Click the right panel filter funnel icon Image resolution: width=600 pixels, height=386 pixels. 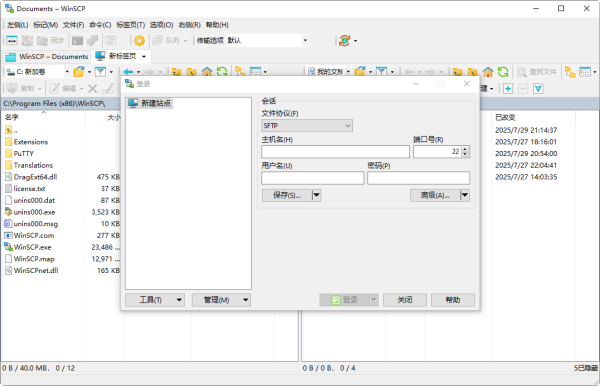(381, 72)
